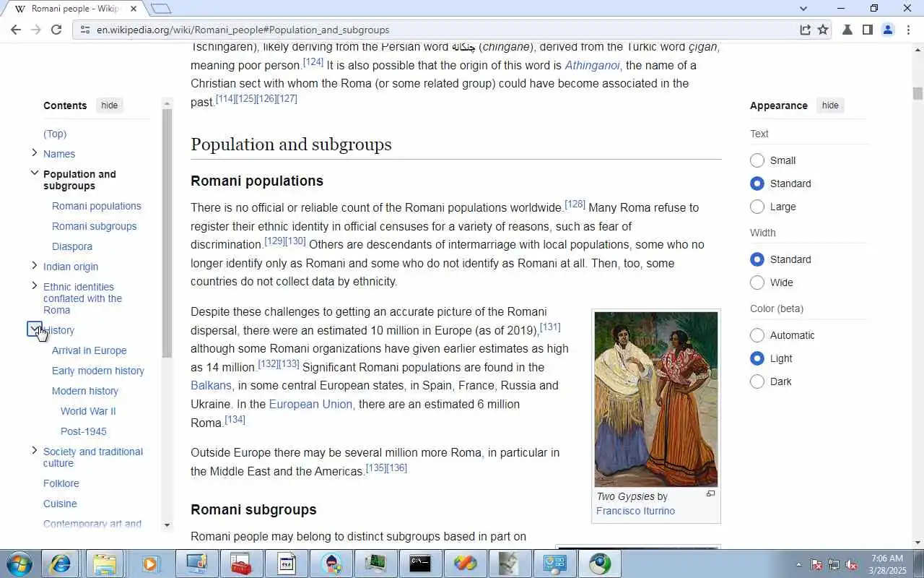The width and height of the screenshot is (924, 578).
Task: Close the Romani people tab
Action: click(133, 9)
